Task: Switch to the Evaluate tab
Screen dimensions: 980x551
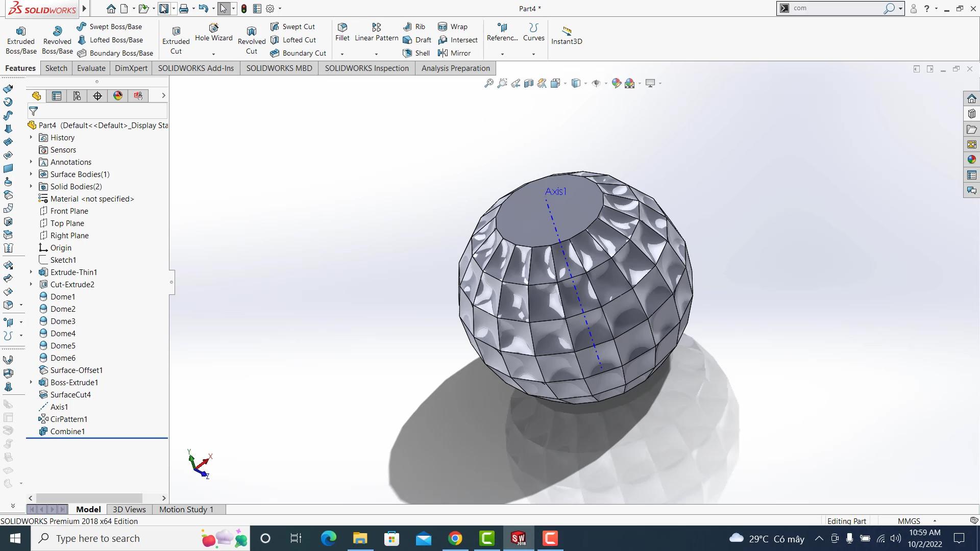Action: point(91,68)
